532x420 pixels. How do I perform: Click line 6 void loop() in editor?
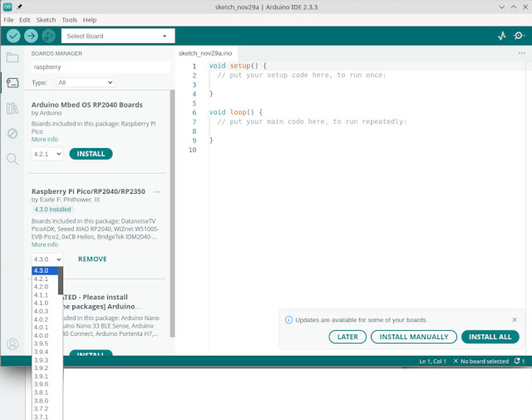[235, 112]
